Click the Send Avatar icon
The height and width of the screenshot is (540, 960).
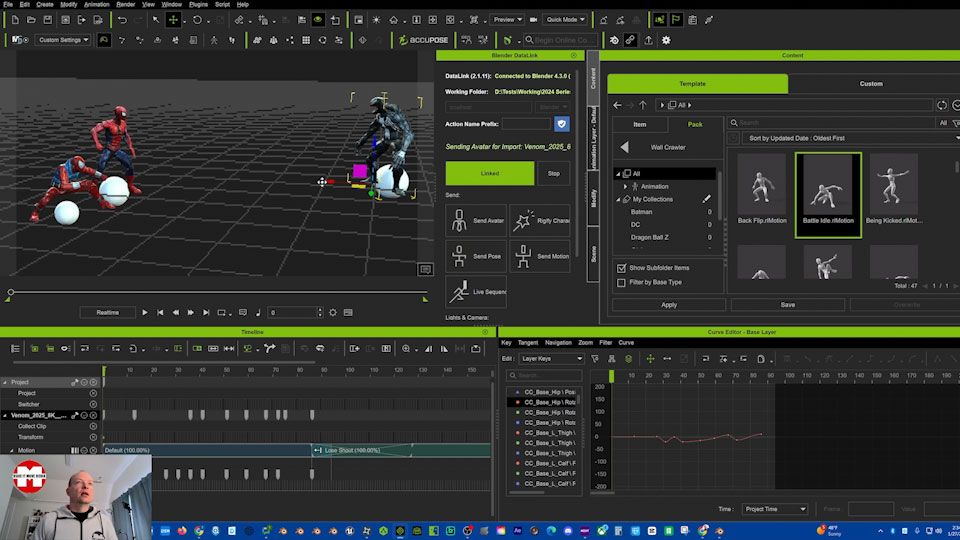pos(459,220)
